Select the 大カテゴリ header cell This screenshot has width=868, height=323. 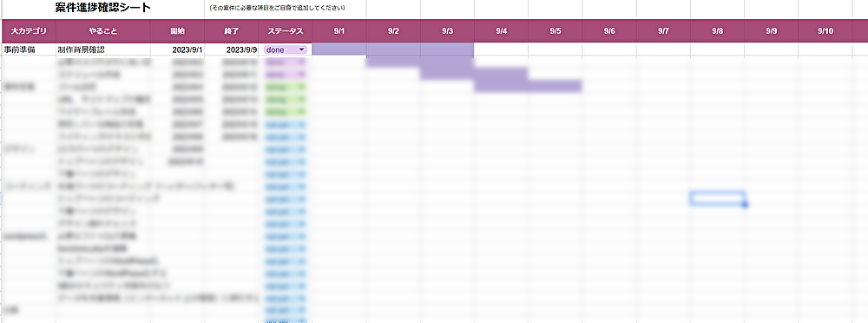point(29,31)
